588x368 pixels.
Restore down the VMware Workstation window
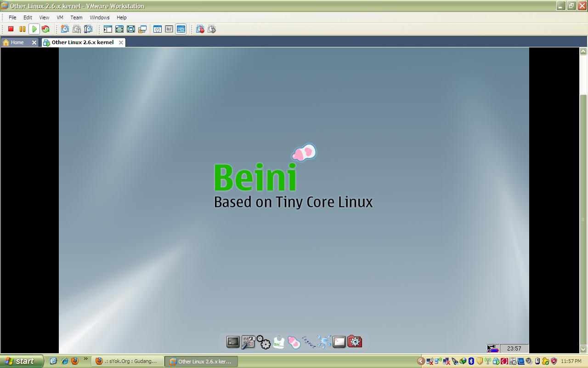coord(571,6)
